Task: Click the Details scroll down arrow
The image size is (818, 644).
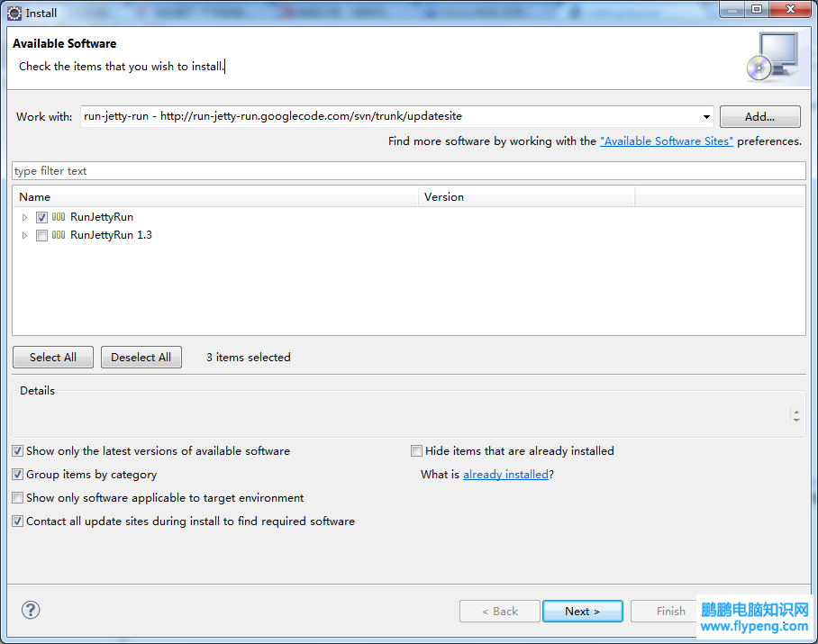Action: click(796, 419)
